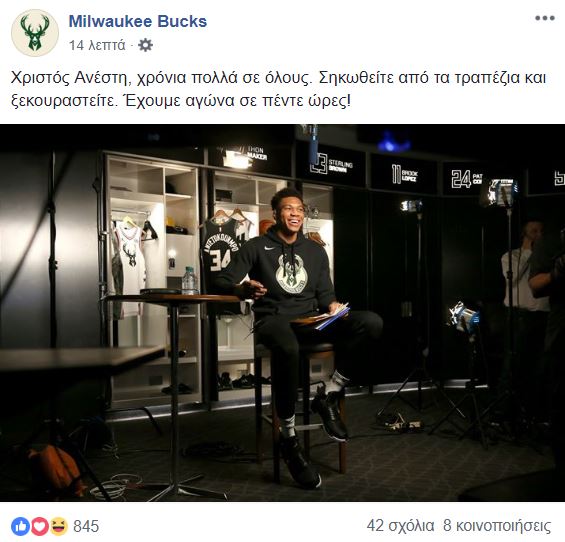565x542 pixels.
Task: Open the post timestamp '14 λεπτά'
Action: pyautogui.click(x=97, y=45)
